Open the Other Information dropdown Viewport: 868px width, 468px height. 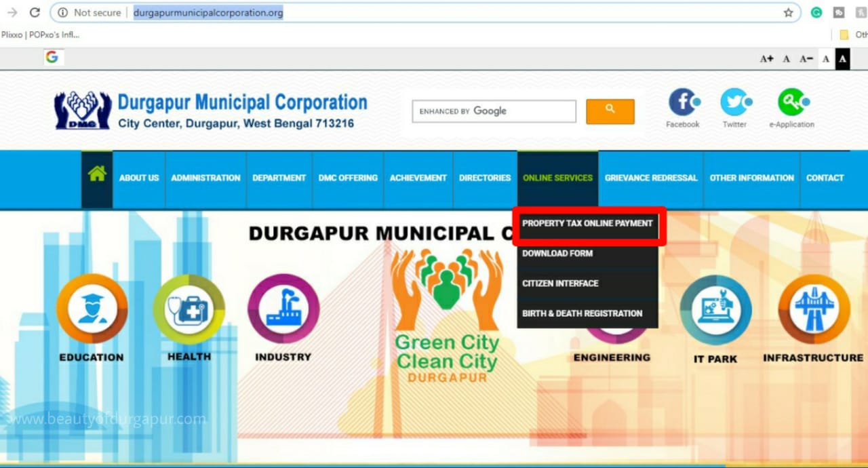751,177
